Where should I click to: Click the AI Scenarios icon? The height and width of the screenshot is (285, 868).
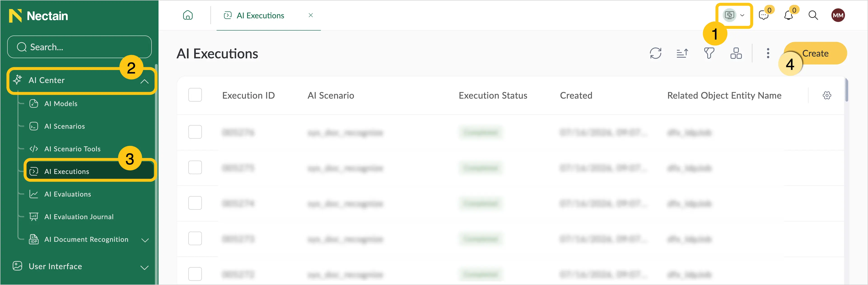(34, 126)
